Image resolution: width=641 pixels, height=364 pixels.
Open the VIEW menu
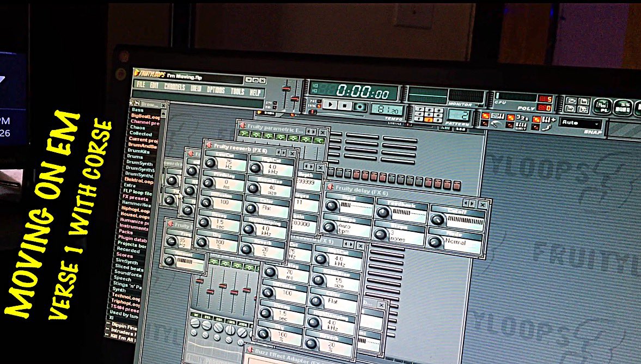(196, 88)
